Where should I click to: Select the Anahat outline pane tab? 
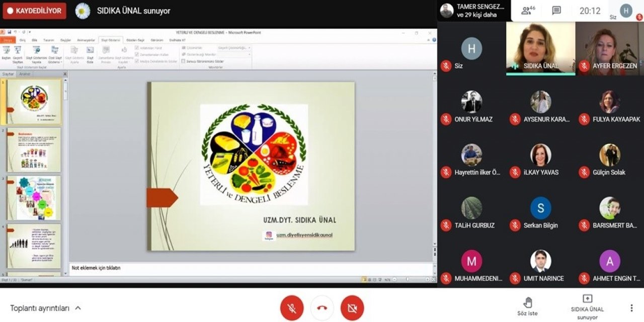[x=25, y=74]
